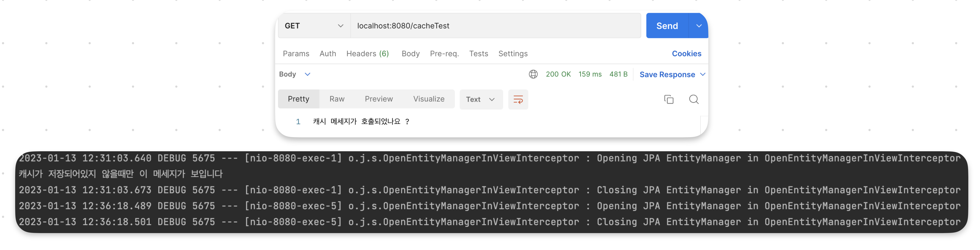Viewport: 980px width, 250px height.
Task: Open the Save Response menu
Action: (x=672, y=75)
